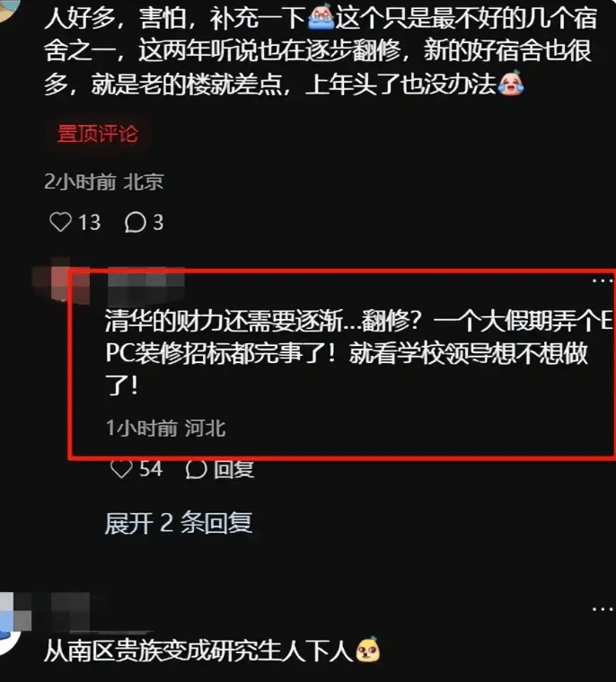Click the 置顶评论 tag
The width and height of the screenshot is (616, 682).
point(98,134)
